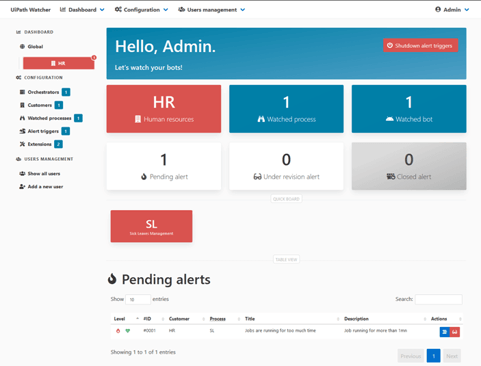Click the users icon beside Show all users
Screen dimensions: 481x366
22,174
